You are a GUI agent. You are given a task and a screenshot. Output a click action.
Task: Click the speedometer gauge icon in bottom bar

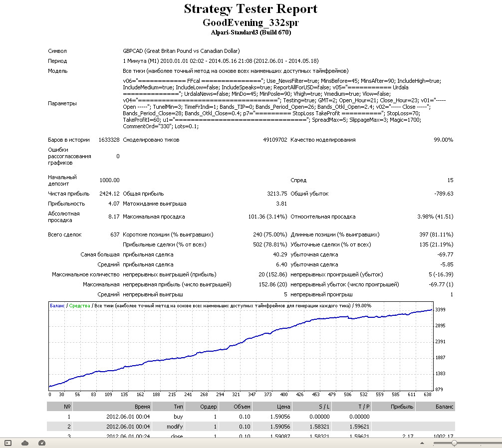coord(42,443)
